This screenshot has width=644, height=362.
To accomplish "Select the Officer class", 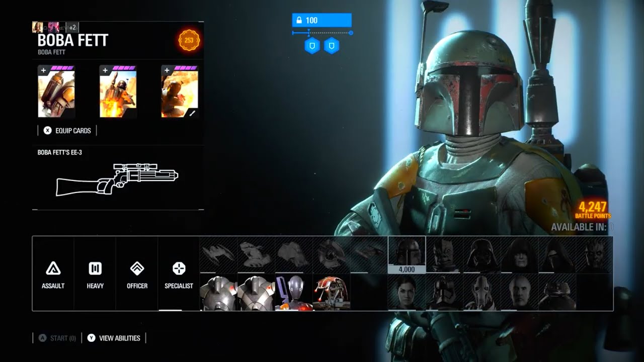I will point(137,274).
